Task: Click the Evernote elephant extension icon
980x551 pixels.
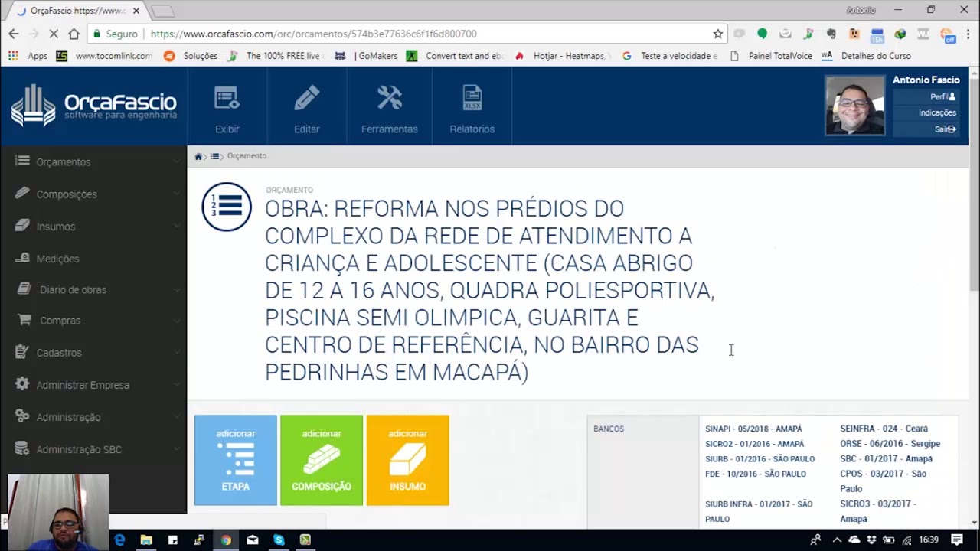Action: click(831, 34)
